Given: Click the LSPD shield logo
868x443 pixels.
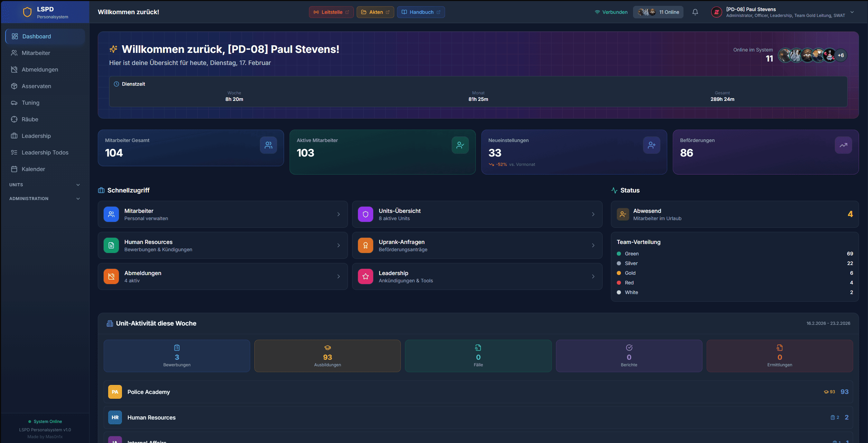Looking at the screenshot, I should coord(27,11).
